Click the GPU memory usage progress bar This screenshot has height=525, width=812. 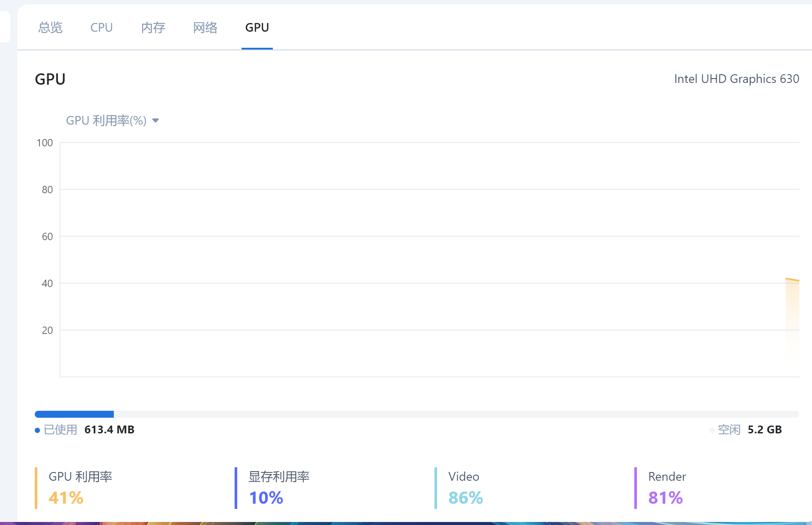click(x=417, y=414)
